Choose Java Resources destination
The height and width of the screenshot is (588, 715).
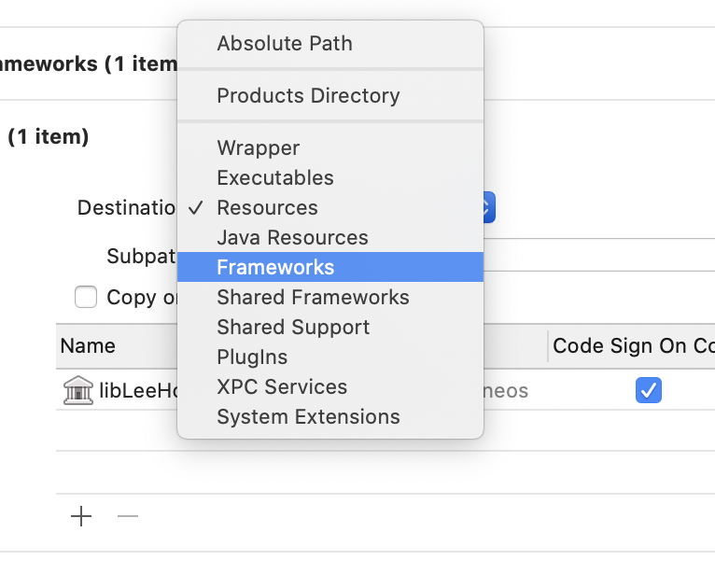click(292, 237)
